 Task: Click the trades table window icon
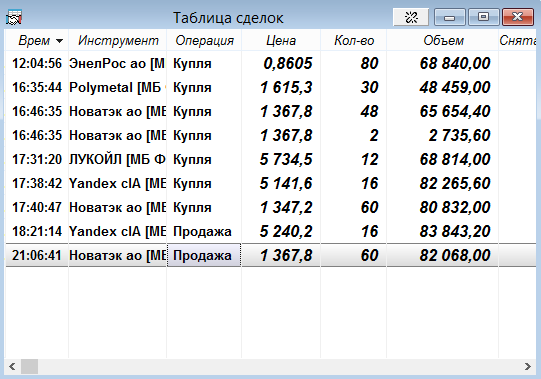click(x=14, y=17)
